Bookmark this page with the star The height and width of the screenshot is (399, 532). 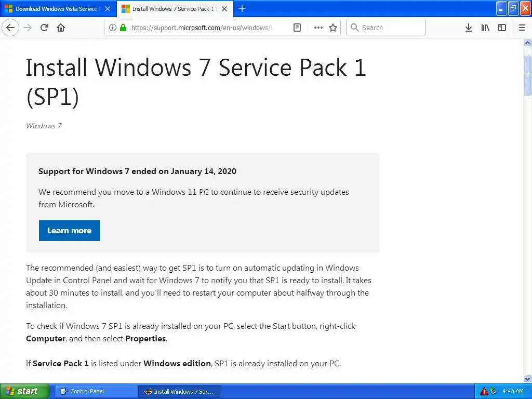pyautogui.click(x=333, y=28)
